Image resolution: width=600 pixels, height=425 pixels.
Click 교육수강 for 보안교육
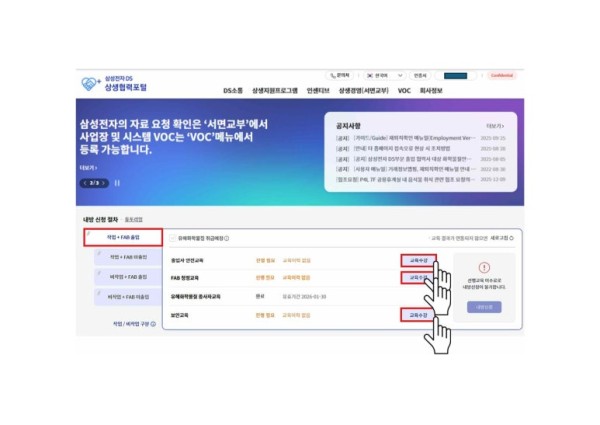click(418, 315)
